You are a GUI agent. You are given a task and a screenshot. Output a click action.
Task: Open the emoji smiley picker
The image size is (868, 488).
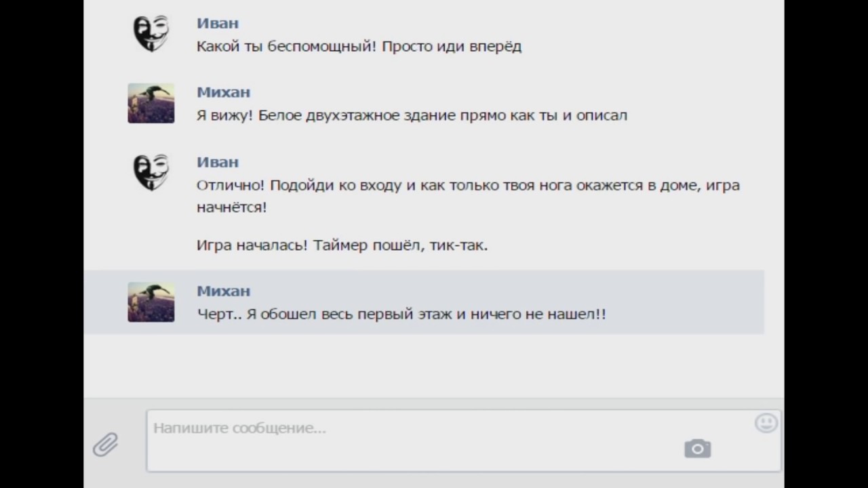coord(766,424)
